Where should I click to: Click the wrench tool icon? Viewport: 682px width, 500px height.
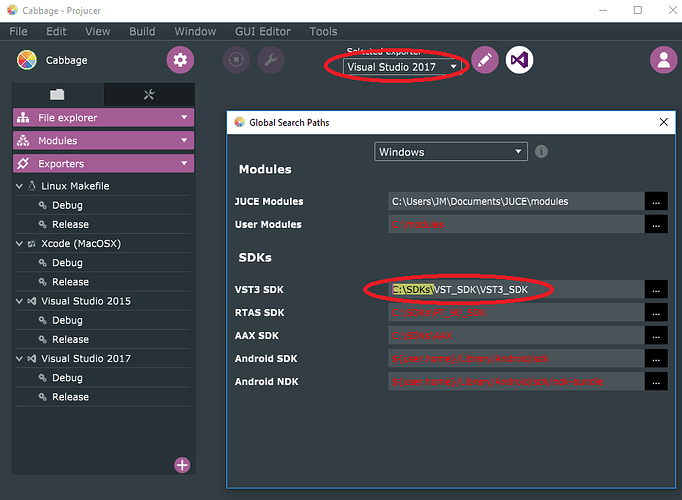coord(271,60)
